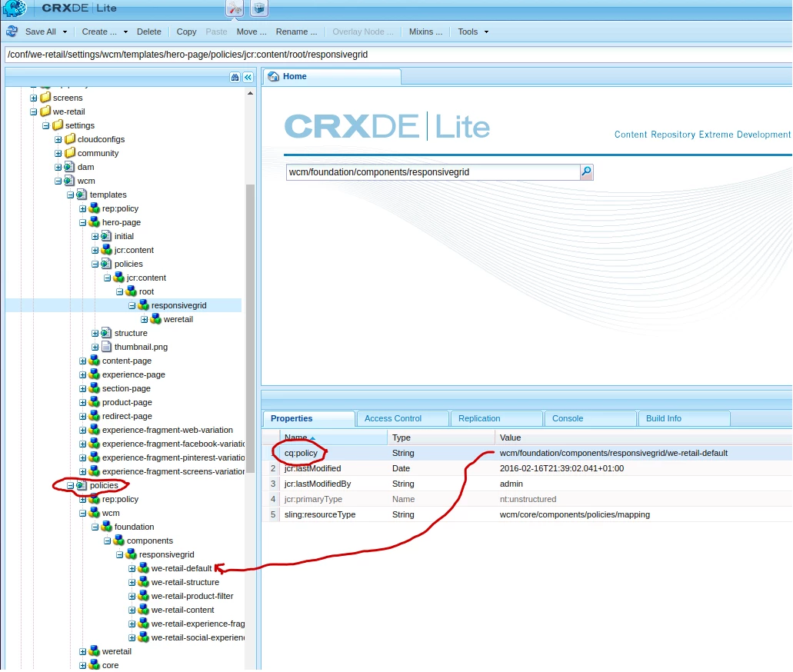
Task: Click the dam node icon
Action: (x=69, y=167)
